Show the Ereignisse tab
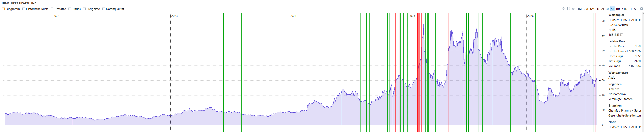This screenshot has height=132, width=644. [91, 9]
